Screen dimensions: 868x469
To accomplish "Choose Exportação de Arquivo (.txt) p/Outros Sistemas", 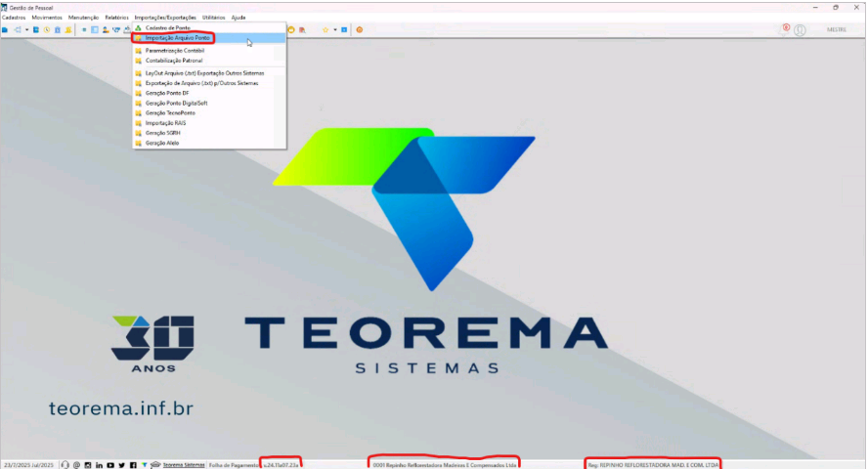I will [209, 83].
